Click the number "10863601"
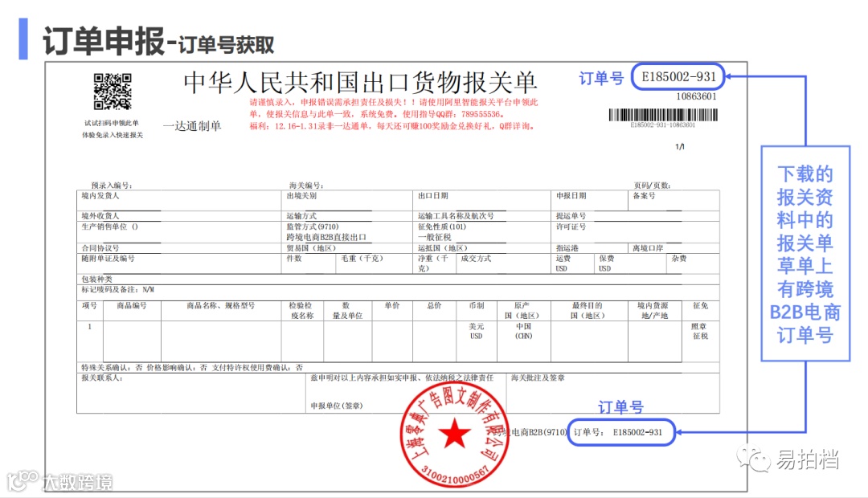Viewport: 868px width, 498px height. (696, 96)
